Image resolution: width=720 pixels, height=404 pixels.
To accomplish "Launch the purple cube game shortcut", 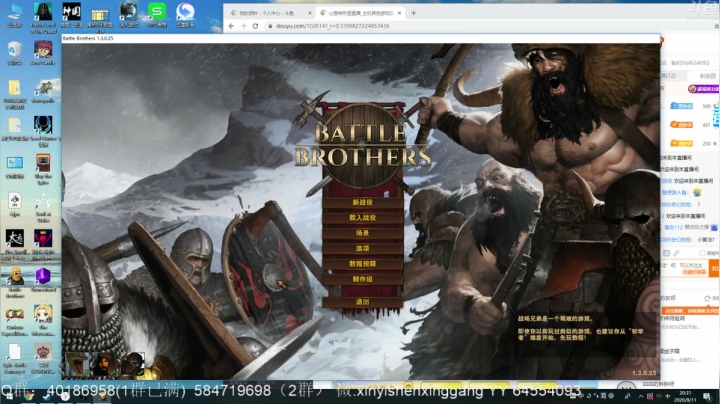I will point(43,280).
